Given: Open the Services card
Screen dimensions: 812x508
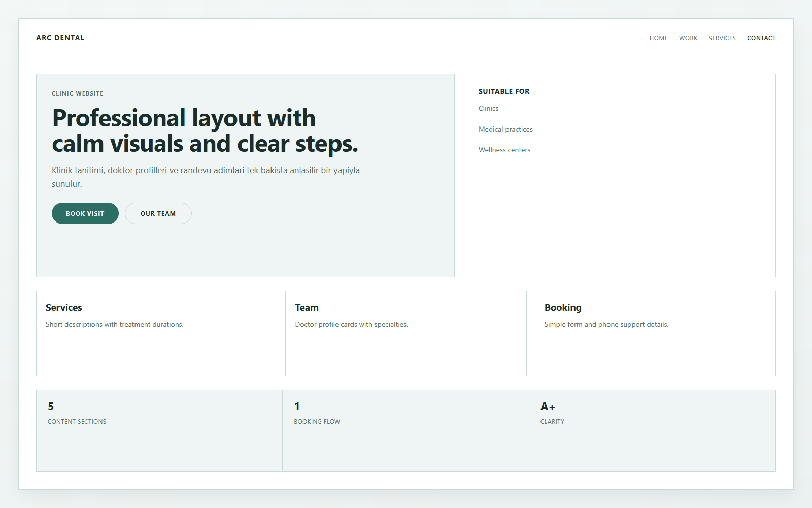Looking at the screenshot, I should pos(156,333).
